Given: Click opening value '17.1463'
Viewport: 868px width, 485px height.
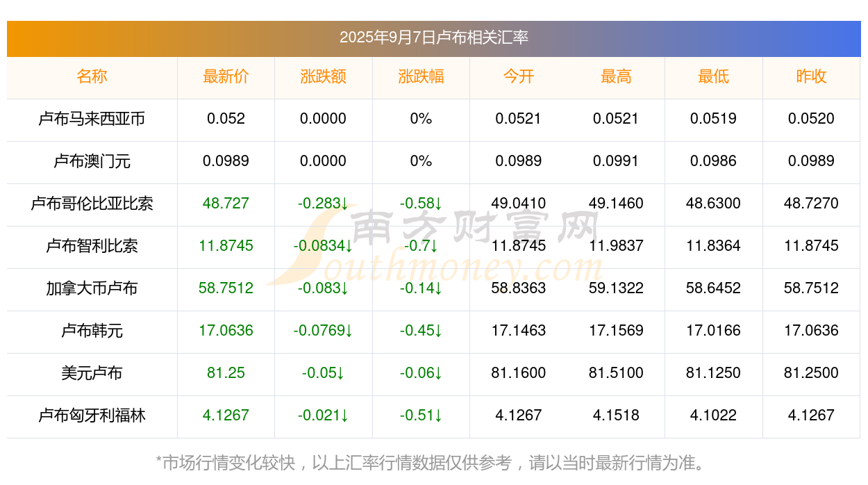Looking at the screenshot, I should click(519, 331).
